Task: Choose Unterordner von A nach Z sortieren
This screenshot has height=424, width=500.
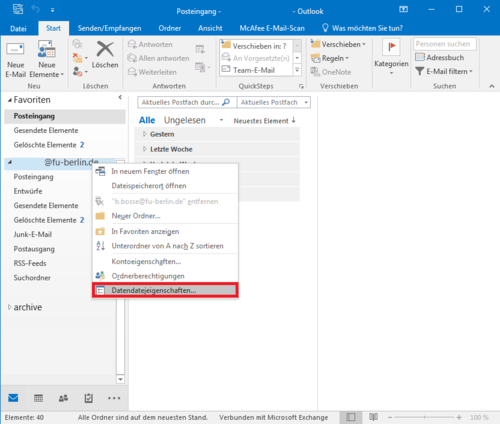Action: click(165, 246)
